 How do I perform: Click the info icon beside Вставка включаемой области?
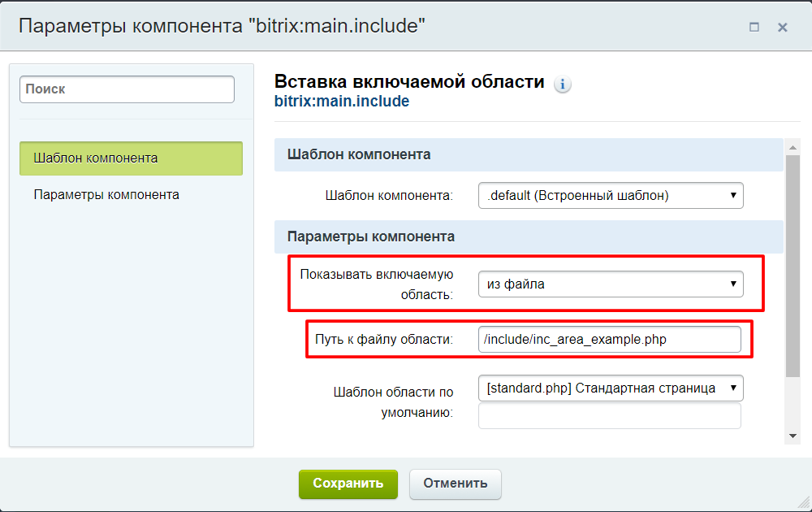[x=563, y=84]
